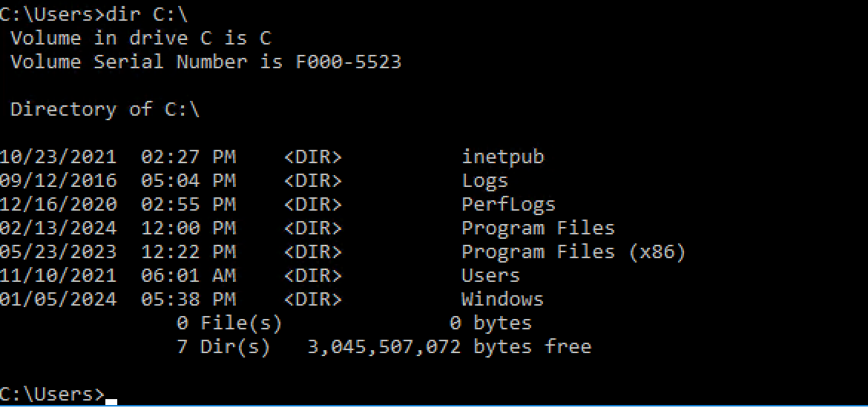Click the inetpub directory name
The width and height of the screenshot is (868, 408).
point(502,157)
